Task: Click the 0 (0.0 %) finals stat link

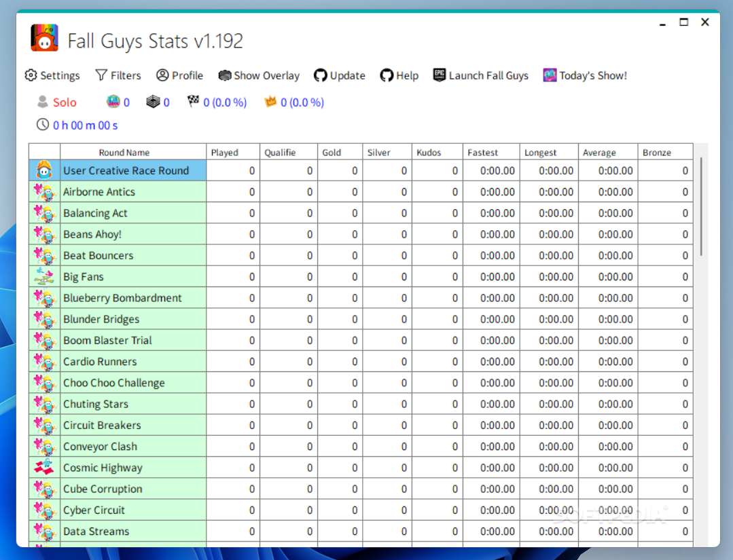Action: [x=225, y=102]
